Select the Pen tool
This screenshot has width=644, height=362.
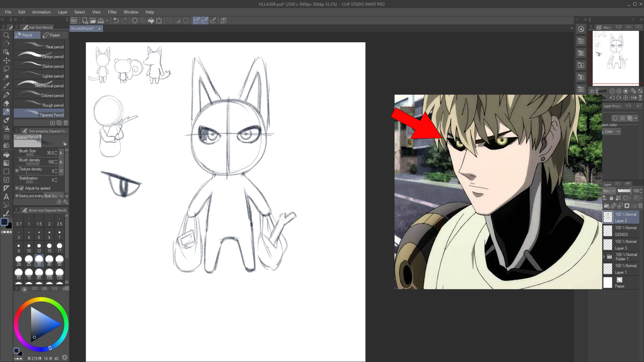6,95
